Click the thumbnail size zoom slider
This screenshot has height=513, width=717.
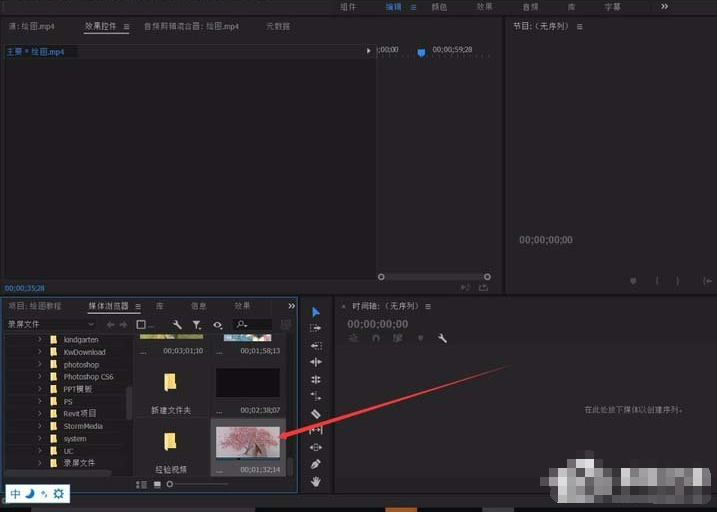pyautogui.click(x=171, y=484)
